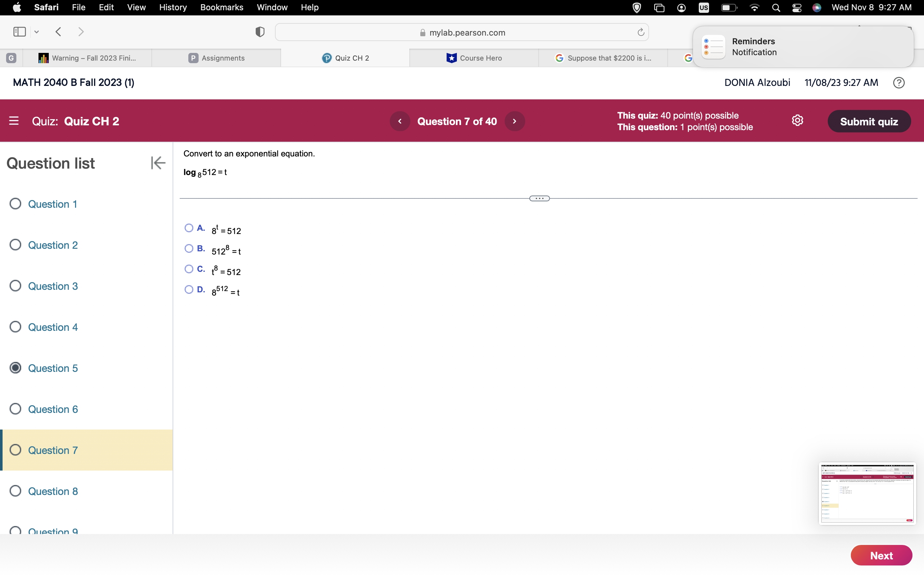
Task: Open the quiz settings gear
Action: 798,120
